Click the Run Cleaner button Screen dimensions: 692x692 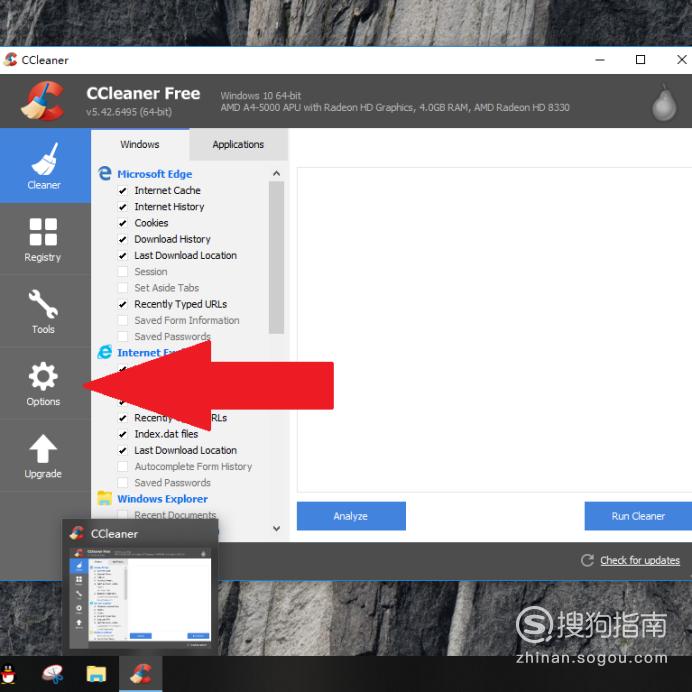tap(638, 516)
